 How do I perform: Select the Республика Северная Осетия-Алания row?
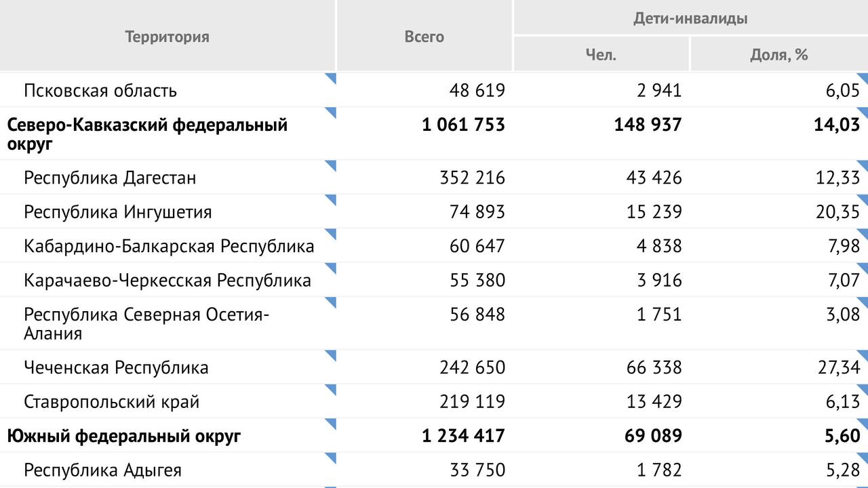pos(434,323)
